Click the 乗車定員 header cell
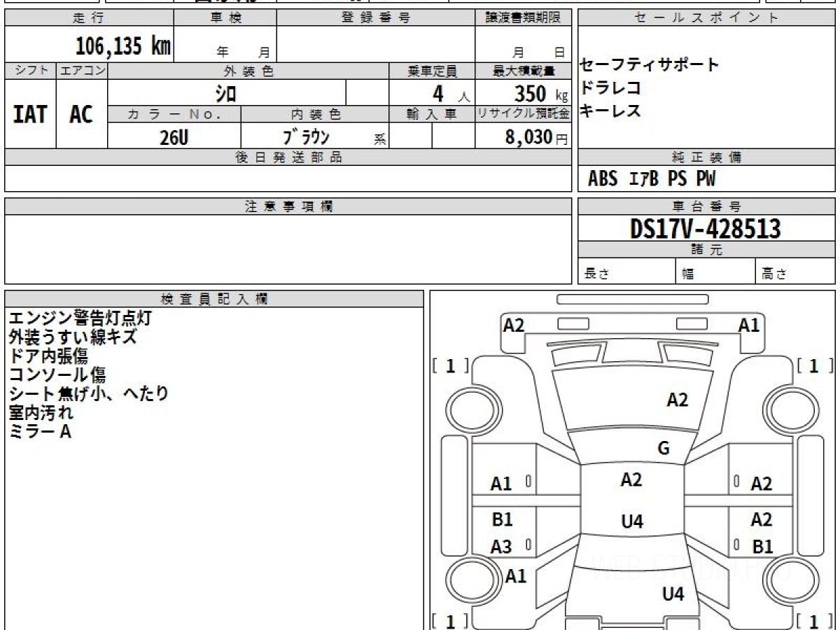Viewport: 840px width, 630px height. point(432,71)
